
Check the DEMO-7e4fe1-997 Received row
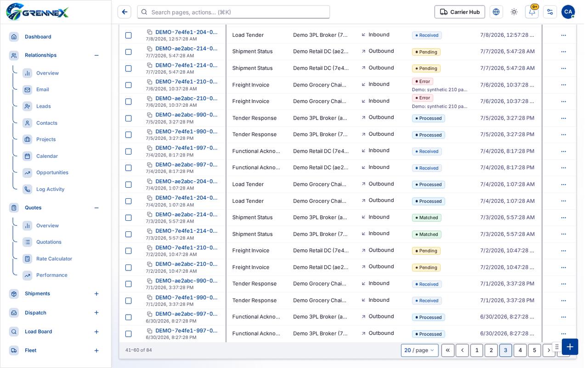(129, 151)
